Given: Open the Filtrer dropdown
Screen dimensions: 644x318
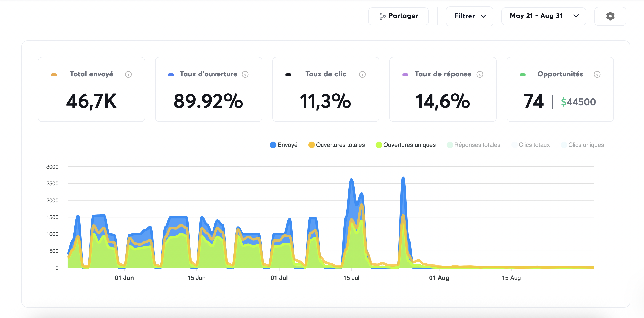Looking at the screenshot, I should click(469, 16).
